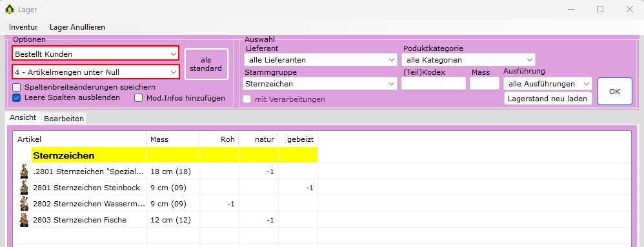644x247 pixels.
Task: Uncheck Leere Spalten ausblenden
Action: coord(16,97)
